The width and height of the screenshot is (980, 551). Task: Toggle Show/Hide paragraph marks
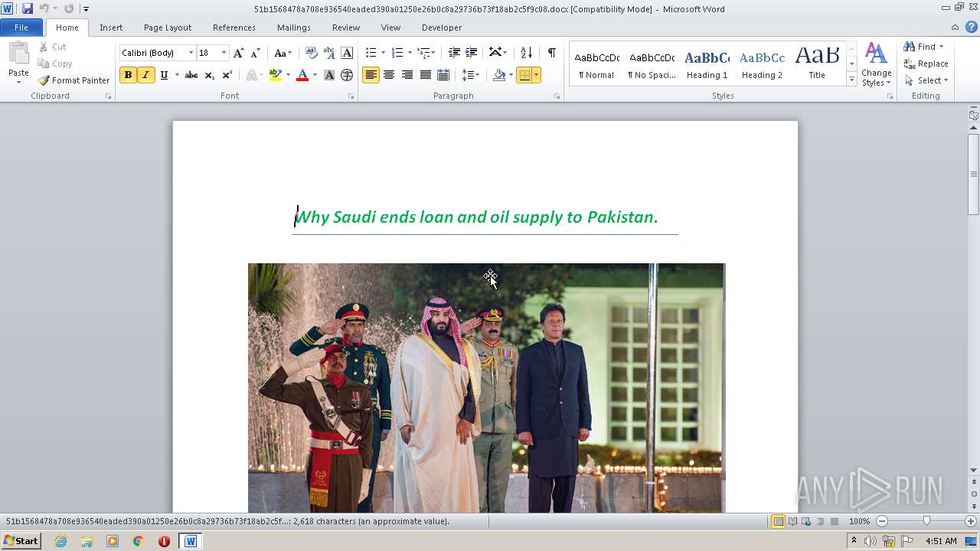tap(551, 53)
